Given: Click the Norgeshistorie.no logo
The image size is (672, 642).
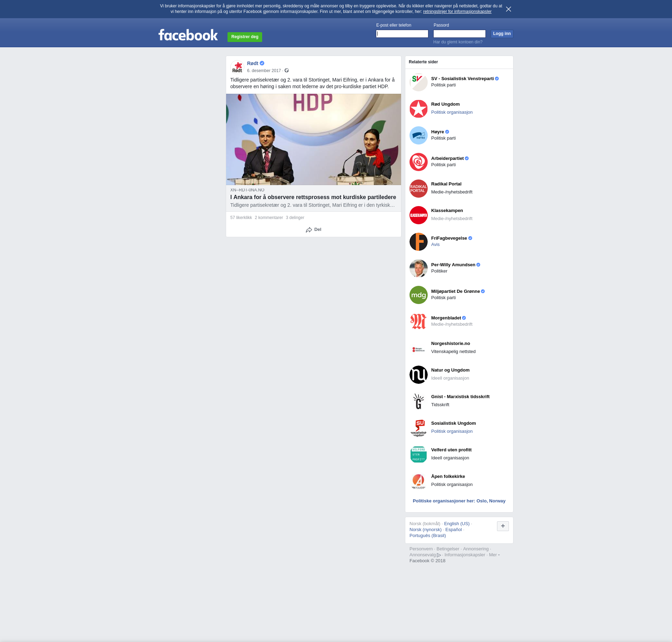Looking at the screenshot, I should (419, 348).
